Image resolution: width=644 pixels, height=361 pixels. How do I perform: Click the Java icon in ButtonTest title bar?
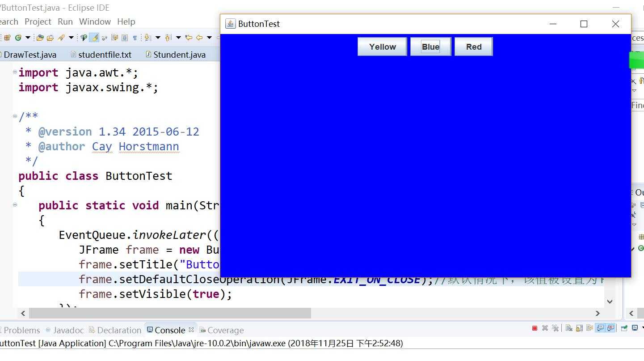click(230, 24)
